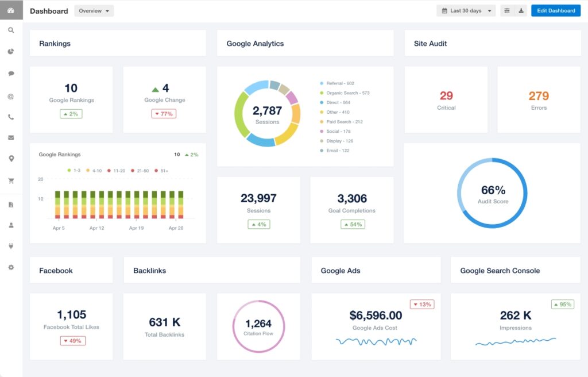The image size is (588, 377).
Task: Click the Apr 5 axis label
Action: [x=59, y=228]
